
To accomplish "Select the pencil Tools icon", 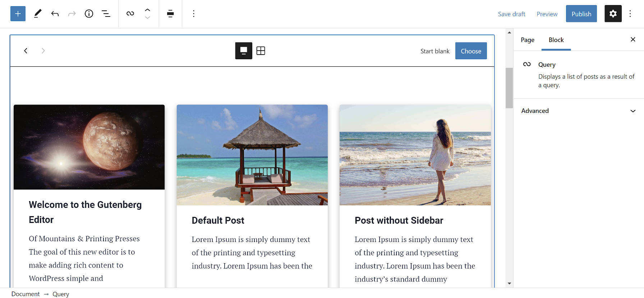I will [37, 14].
